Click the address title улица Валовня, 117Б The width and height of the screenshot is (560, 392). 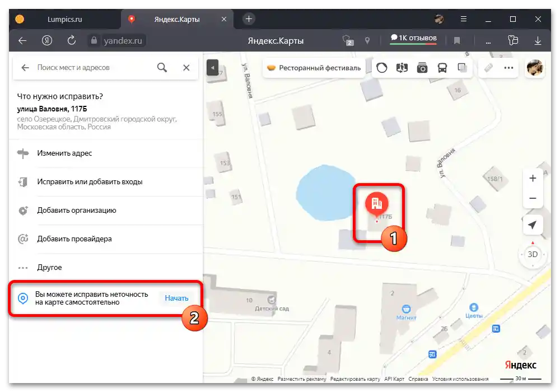52,109
